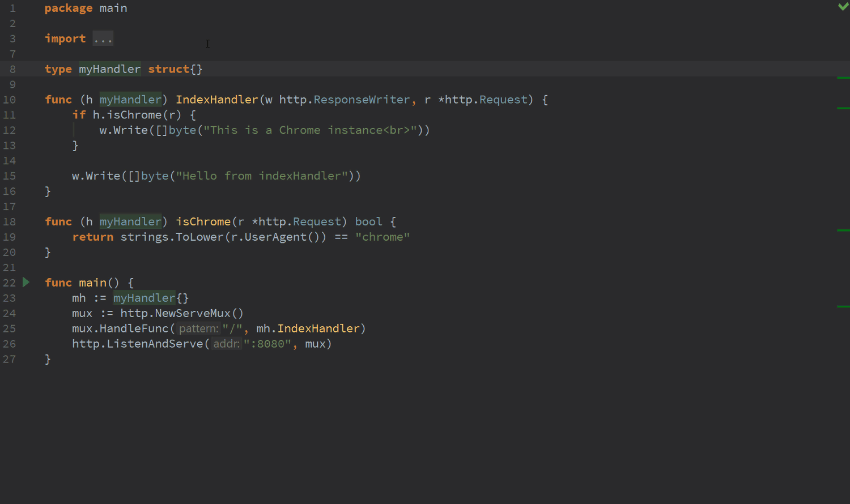Click 'main' function name on line 22

pos(92,283)
